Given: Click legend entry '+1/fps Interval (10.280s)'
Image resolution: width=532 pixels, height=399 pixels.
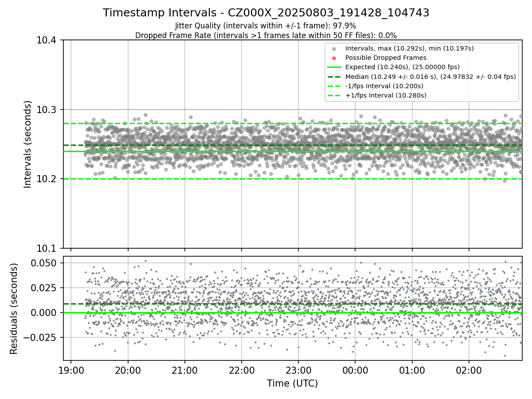Looking at the screenshot, I should [x=386, y=95].
